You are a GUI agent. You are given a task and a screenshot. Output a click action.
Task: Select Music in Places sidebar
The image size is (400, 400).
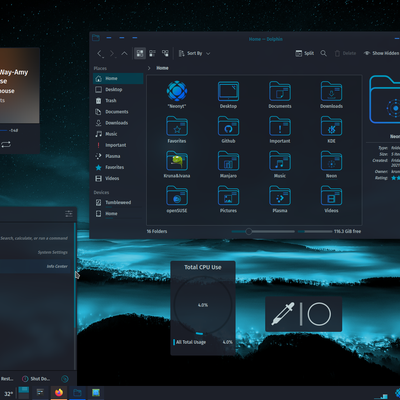[118, 134]
